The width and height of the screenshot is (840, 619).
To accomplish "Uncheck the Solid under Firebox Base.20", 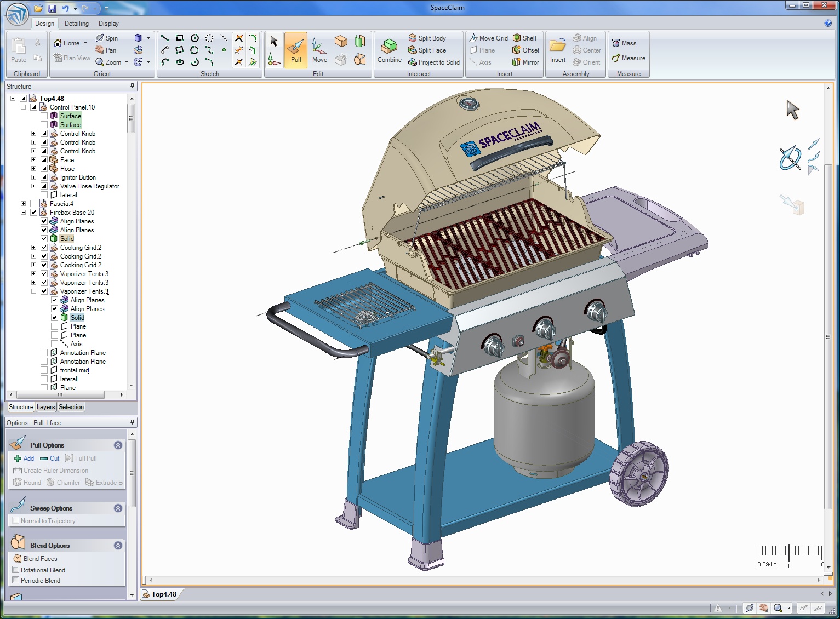I will click(x=44, y=238).
